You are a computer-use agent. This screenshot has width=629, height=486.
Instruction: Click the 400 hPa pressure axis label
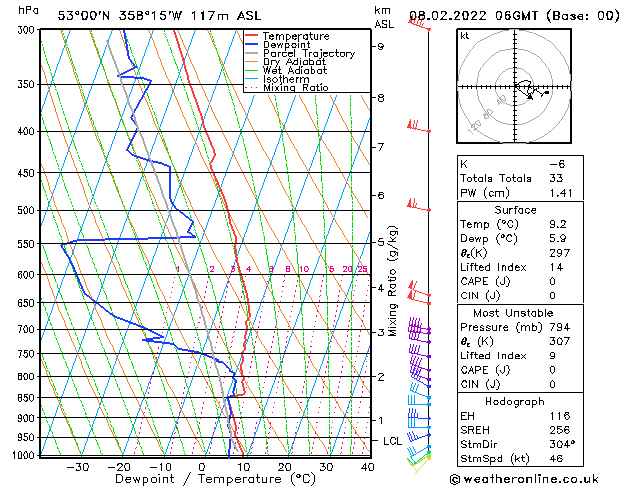(x=28, y=132)
